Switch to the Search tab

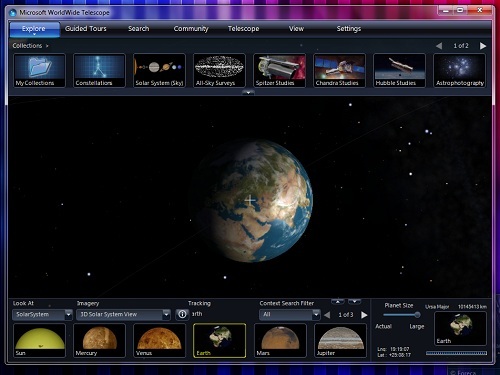(x=139, y=29)
